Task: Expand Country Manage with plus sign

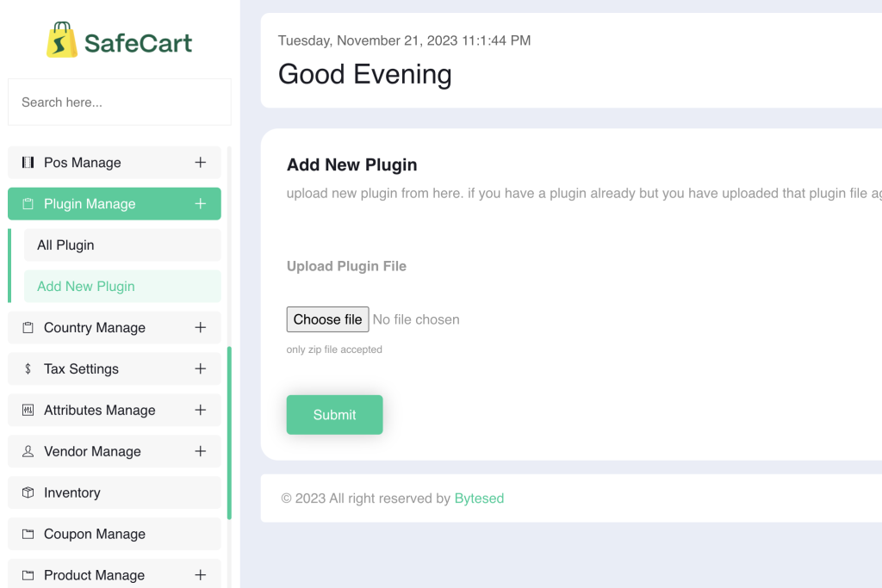Action: [x=200, y=327]
